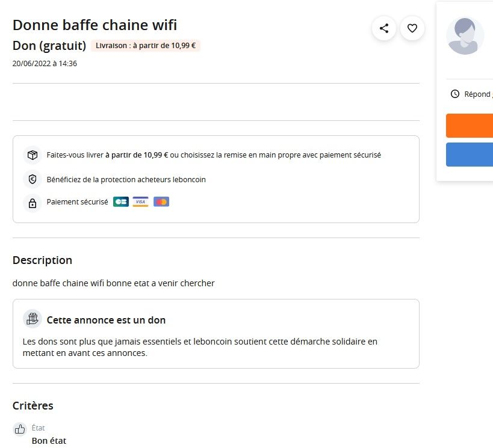Click the Cette annonce est un don heading
The image size is (493, 448).
(106, 320)
